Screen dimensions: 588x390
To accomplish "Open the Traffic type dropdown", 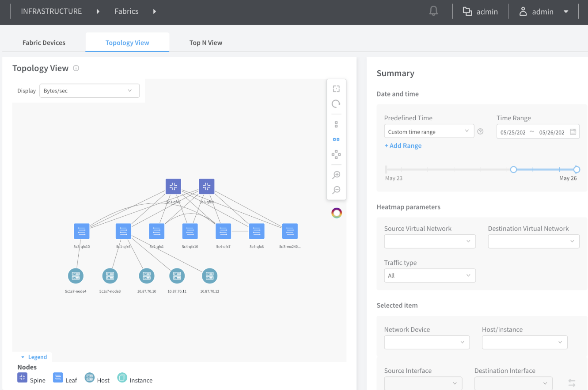I will 429,275.
